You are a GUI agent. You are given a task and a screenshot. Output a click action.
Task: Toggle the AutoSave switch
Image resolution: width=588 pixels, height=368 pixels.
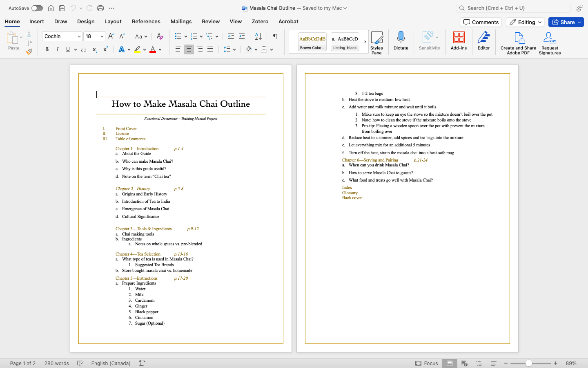tap(37, 8)
